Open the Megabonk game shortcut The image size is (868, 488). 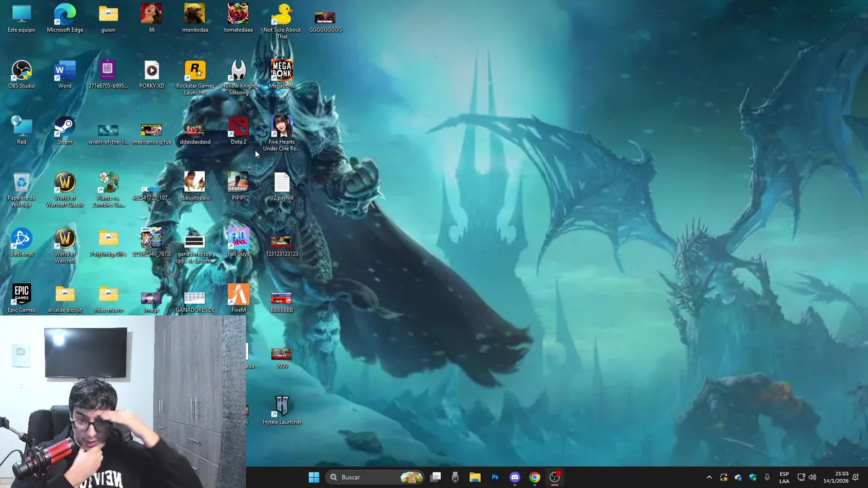point(281,75)
